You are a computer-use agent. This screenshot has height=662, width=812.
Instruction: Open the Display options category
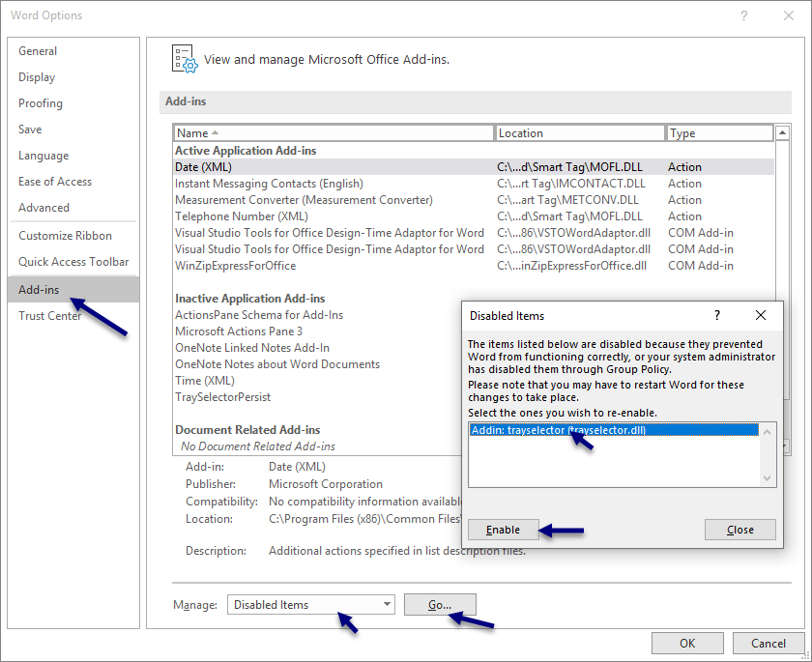[x=37, y=77]
